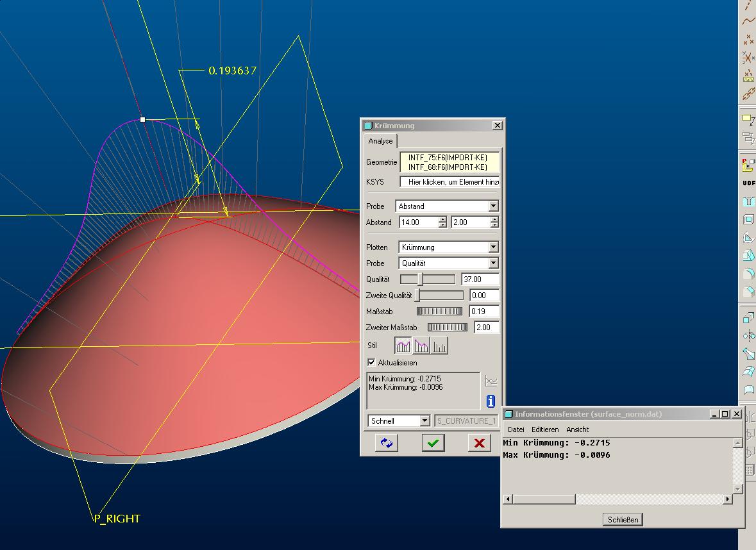756x550 pixels.
Task: Choose the second curvature plot Stil icon
Action: pyautogui.click(x=421, y=345)
